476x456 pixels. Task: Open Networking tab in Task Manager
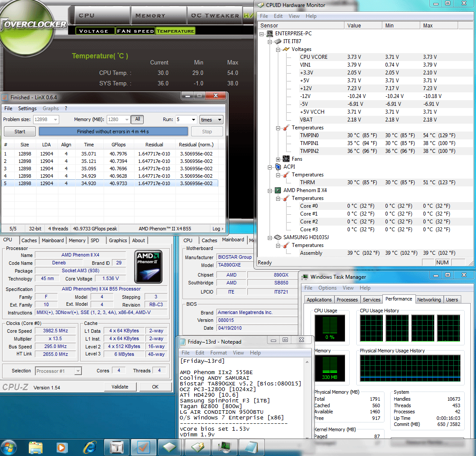[x=429, y=300]
